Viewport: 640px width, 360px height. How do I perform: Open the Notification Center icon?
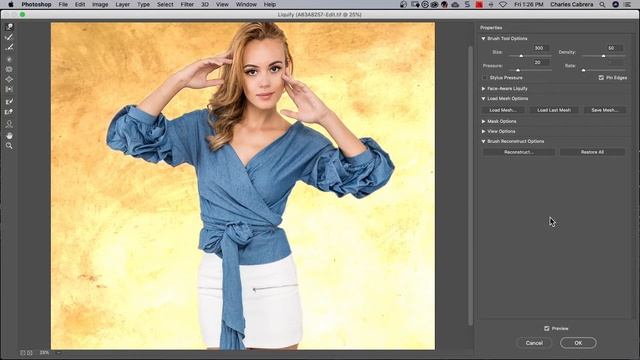click(x=627, y=4)
